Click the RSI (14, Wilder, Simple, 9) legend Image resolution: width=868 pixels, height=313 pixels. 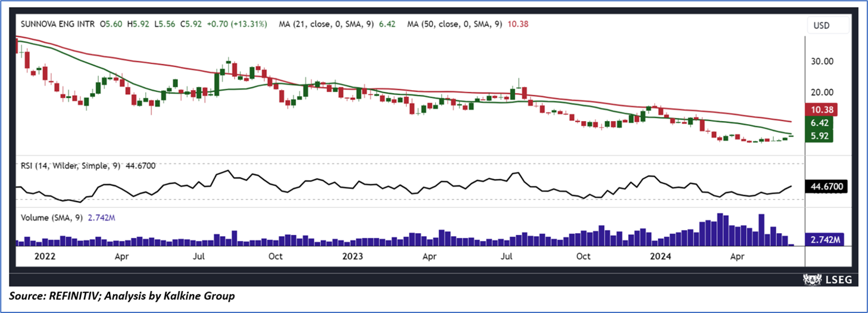click(x=88, y=166)
